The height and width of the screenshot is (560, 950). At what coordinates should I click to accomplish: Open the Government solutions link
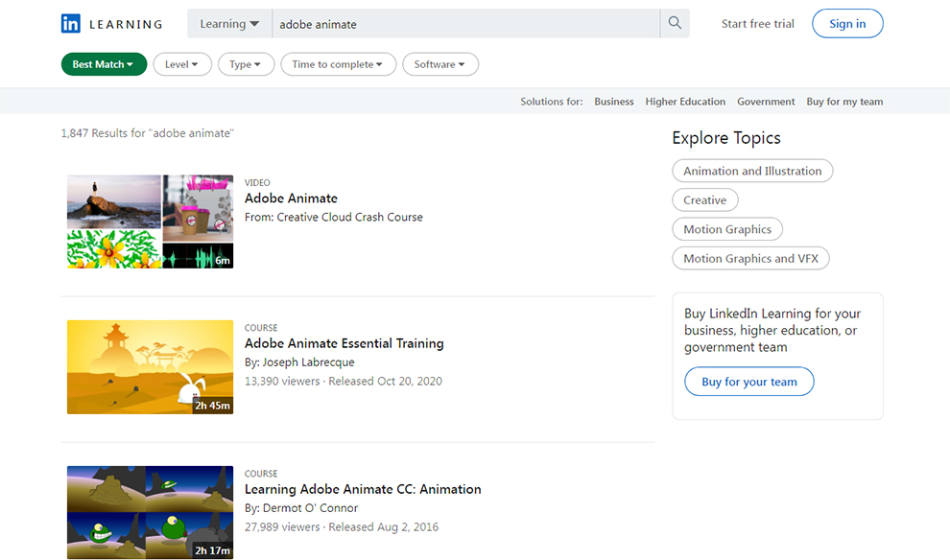[x=766, y=102]
